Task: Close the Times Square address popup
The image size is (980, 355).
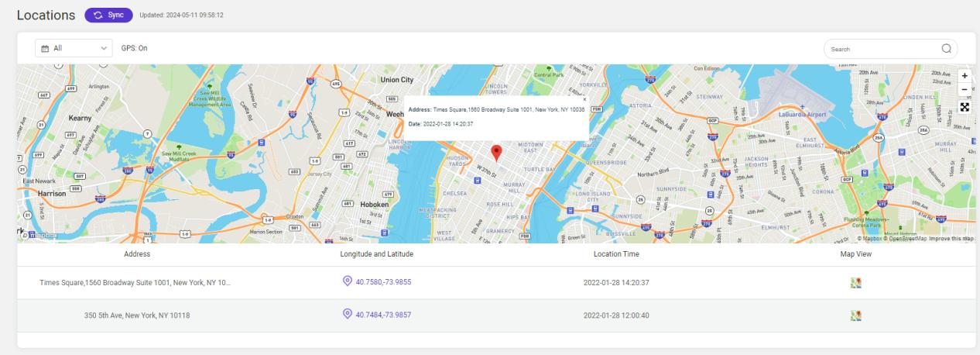Action: click(x=584, y=99)
